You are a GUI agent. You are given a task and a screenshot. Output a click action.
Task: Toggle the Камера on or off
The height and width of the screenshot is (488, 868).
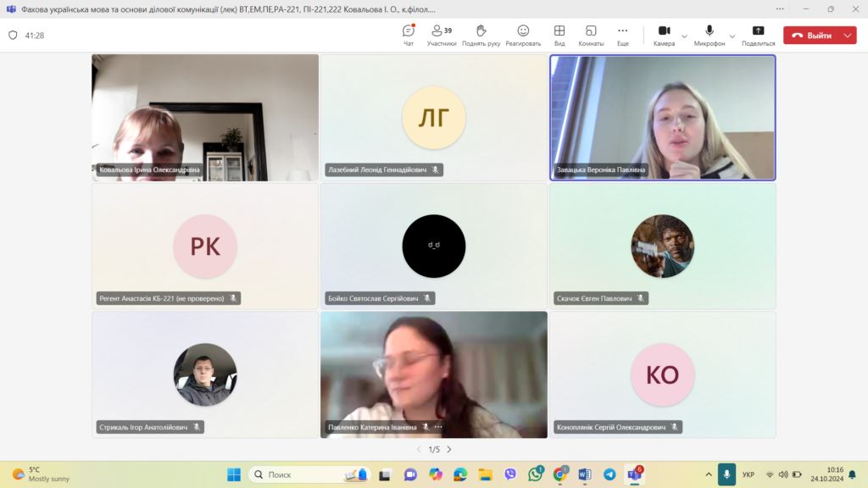[664, 35]
